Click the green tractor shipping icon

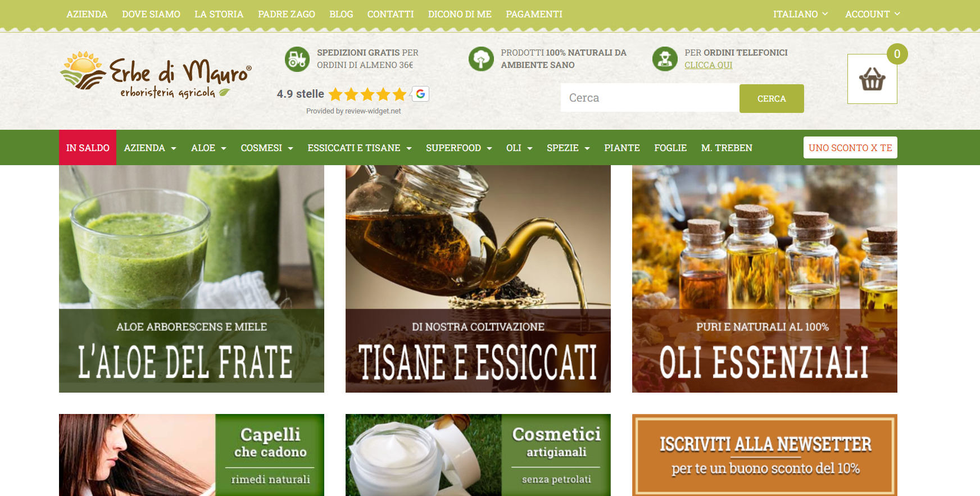[x=297, y=59]
